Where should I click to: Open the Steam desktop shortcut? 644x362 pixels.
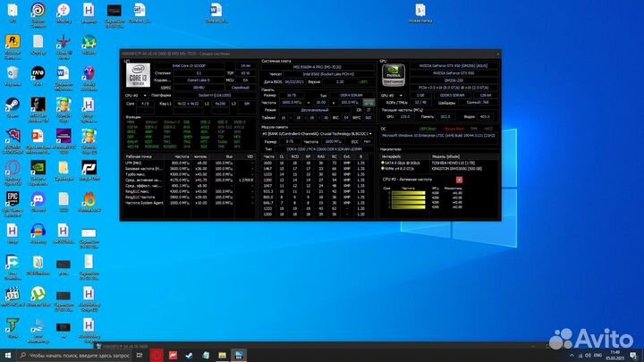click(x=13, y=105)
